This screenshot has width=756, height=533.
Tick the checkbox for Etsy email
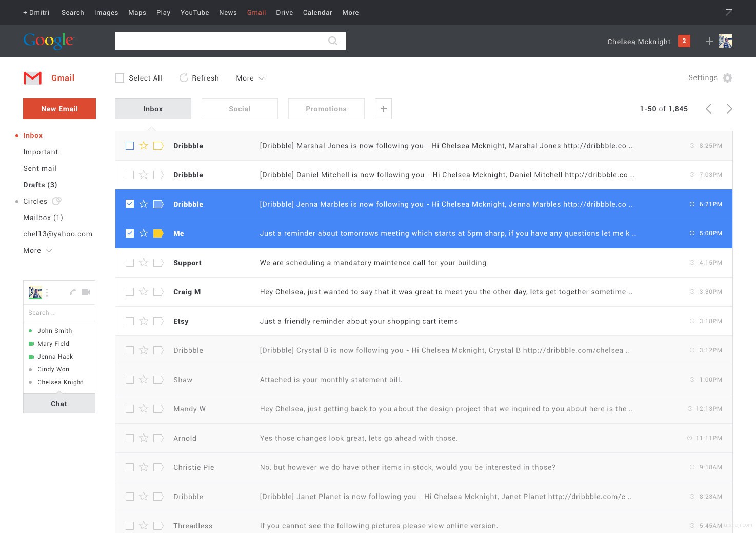pyautogui.click(x=130, y=321)
